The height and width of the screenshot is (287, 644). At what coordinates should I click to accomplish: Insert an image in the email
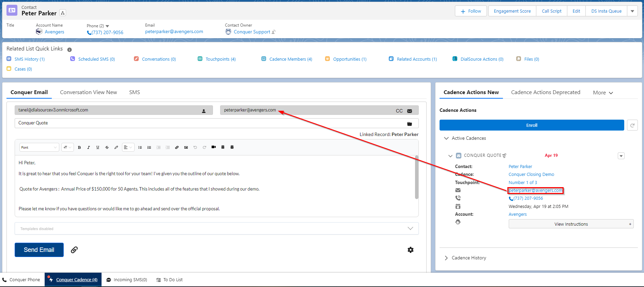coord(186,147)
